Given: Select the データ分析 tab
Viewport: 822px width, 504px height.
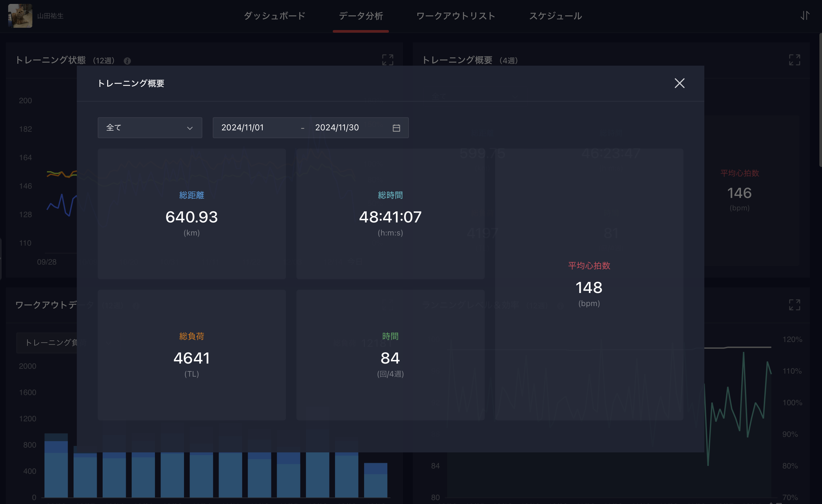Looking at the screenshot, I should click(x=361, y=16).
